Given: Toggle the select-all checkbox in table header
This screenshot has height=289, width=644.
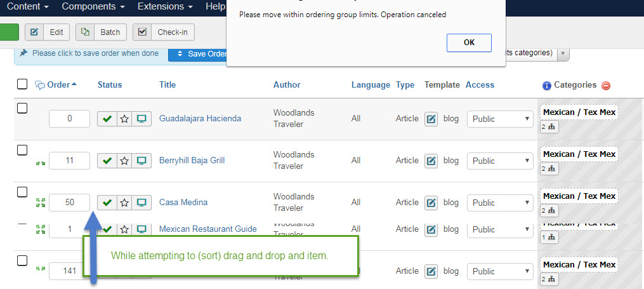Looking at the screenshot, I should click(22, 84).
